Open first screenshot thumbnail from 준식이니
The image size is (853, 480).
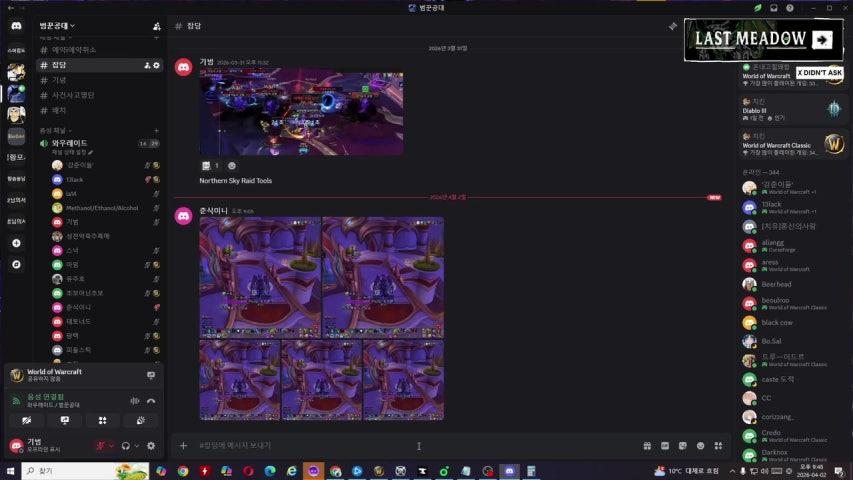[x=260, y=277]
